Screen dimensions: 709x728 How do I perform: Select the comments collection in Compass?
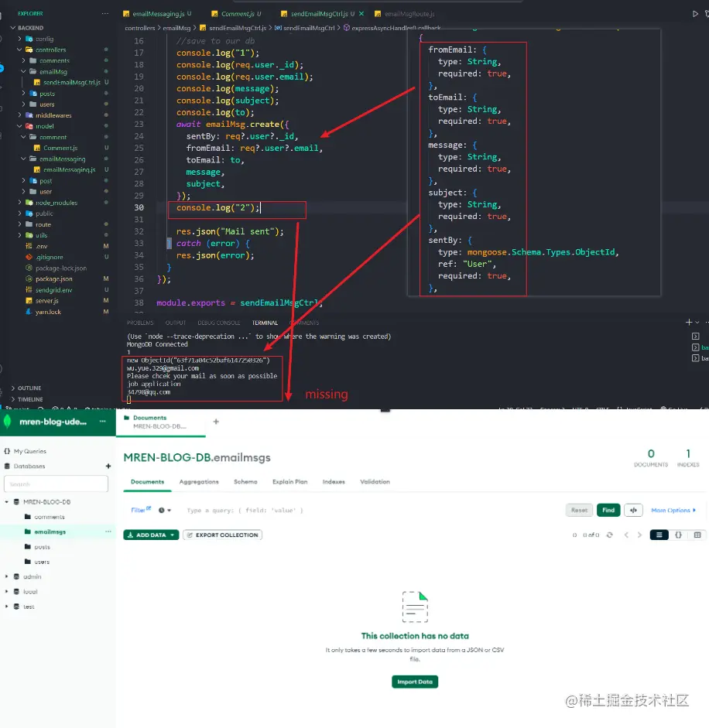point(50,517)
